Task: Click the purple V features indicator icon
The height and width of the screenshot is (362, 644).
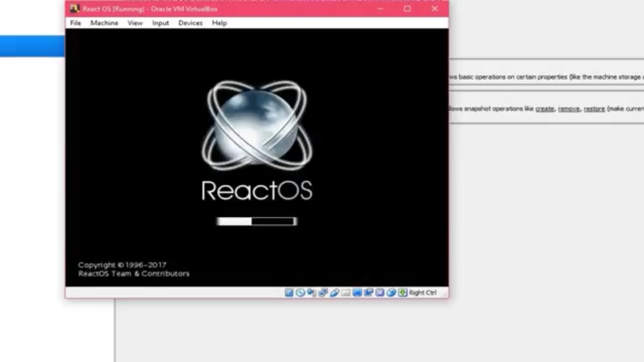Action: point(380,293)
